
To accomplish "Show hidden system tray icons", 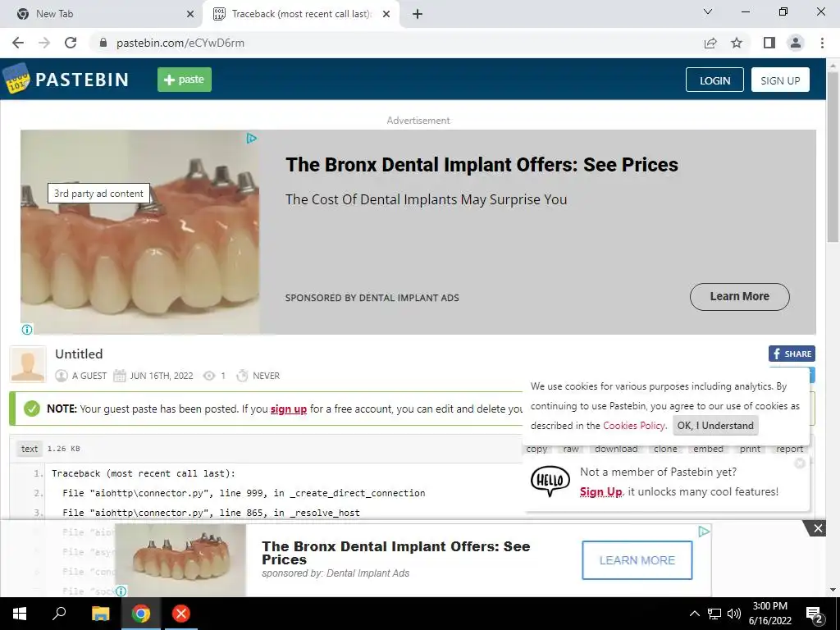I will [694, 614].
